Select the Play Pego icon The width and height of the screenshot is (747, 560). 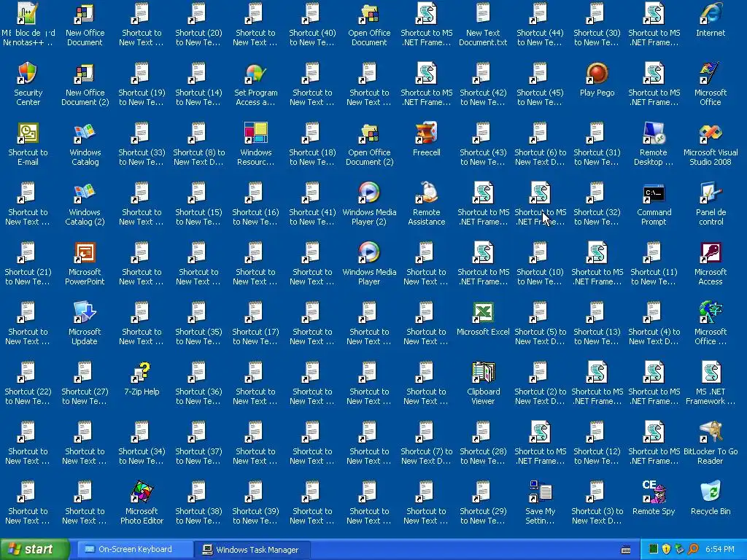[x=597, y=79]
